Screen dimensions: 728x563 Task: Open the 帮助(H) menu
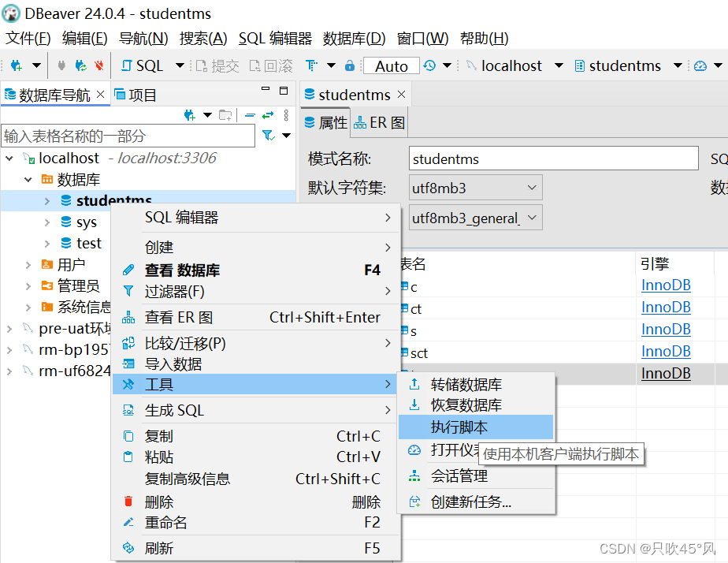[484, 38]
